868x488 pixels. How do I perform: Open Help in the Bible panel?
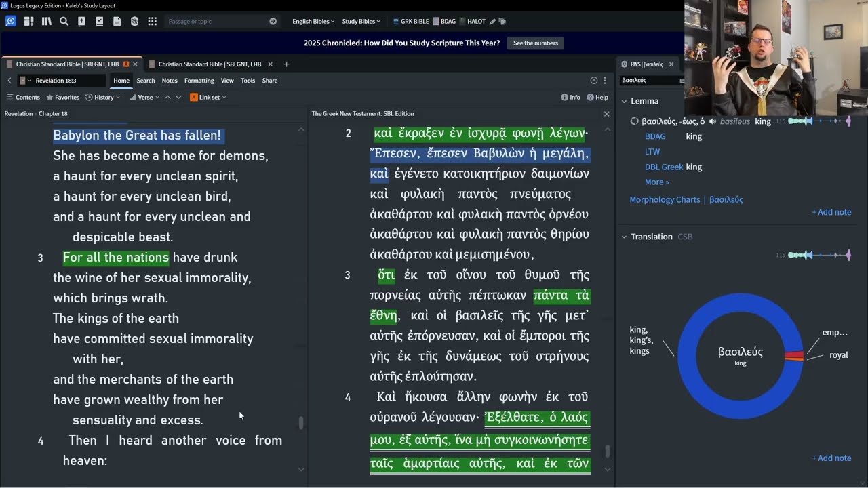597,97
